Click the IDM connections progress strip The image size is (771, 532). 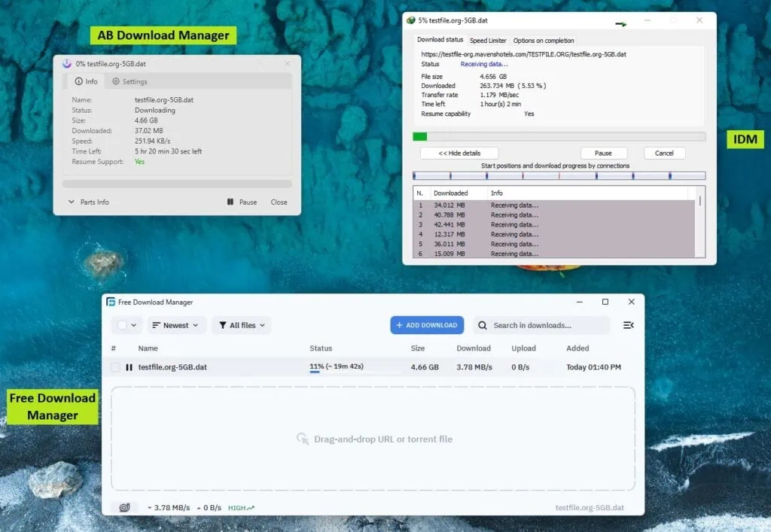click(x=559, y=175)
